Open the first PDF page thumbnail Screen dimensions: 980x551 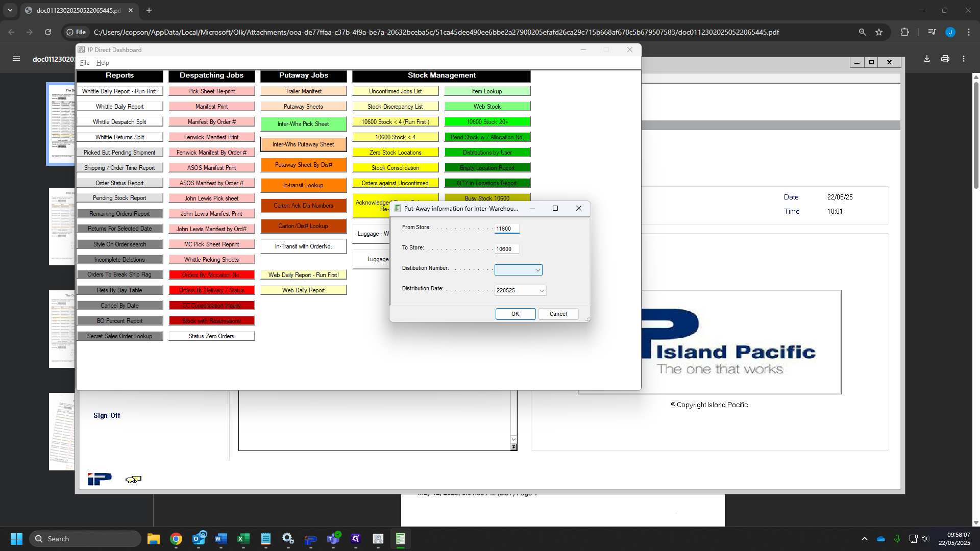point(61,124)
